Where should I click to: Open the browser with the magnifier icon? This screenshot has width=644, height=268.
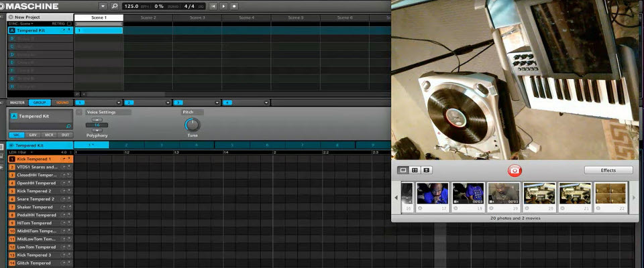tap(114, 6)
